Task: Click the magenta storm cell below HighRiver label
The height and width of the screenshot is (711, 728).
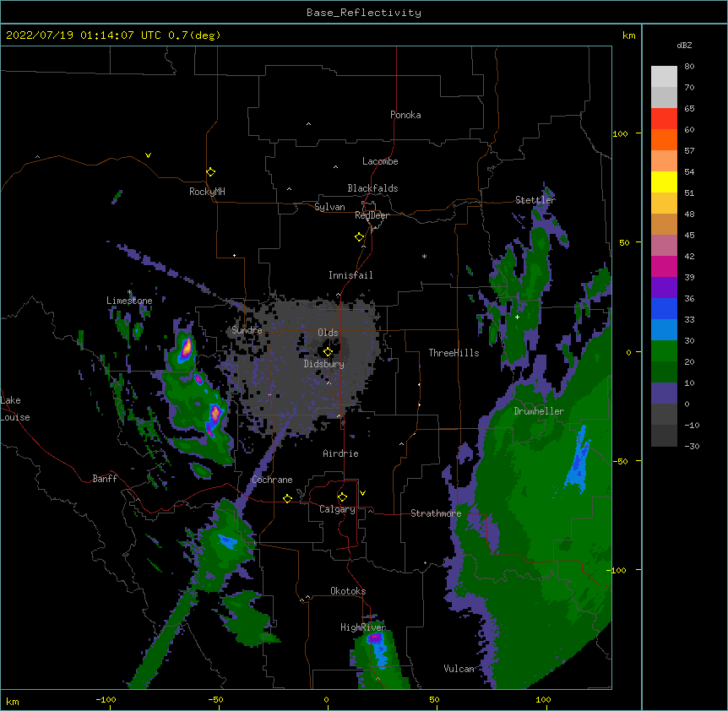Action: [x=375, y=638]
